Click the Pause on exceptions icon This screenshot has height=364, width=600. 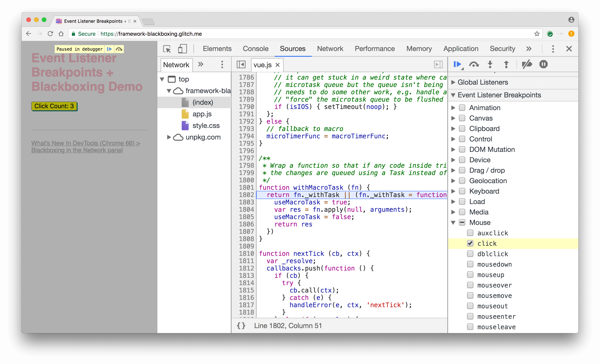544,64
